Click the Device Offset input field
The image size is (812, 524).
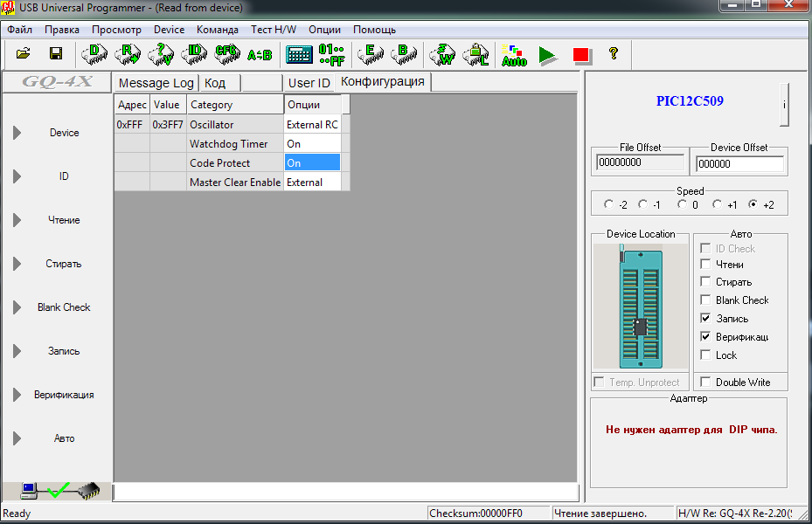click(739, 164)
